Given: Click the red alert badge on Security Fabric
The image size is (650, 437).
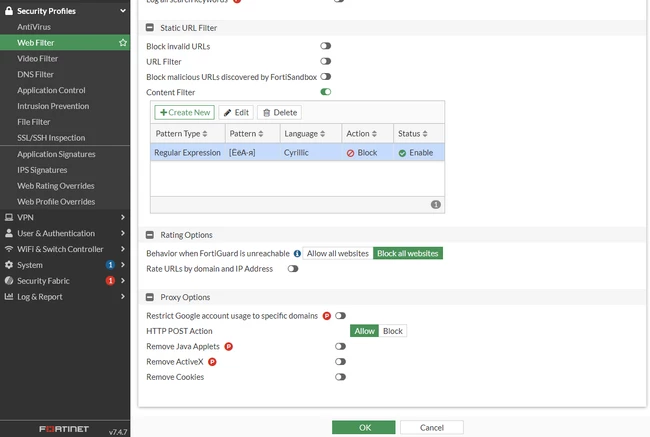Looking at the screenshot, I should (110, 281).
